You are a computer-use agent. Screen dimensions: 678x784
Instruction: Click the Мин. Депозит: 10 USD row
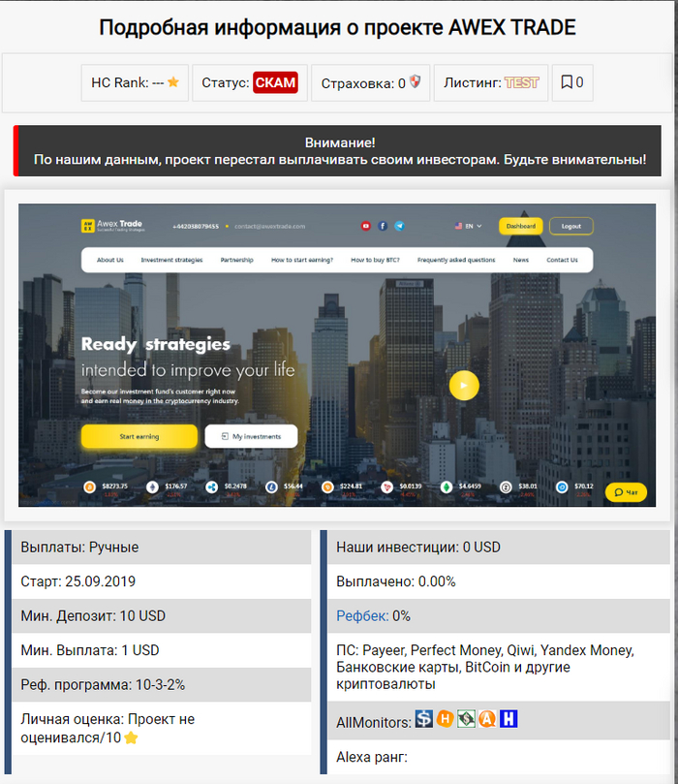tap(162, 616)
